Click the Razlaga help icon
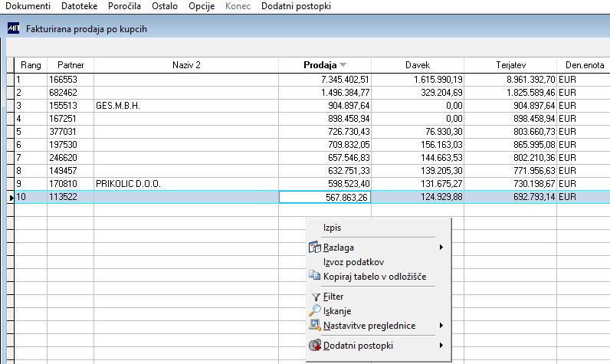Screen dimensions: 610x364 [314, 248]
